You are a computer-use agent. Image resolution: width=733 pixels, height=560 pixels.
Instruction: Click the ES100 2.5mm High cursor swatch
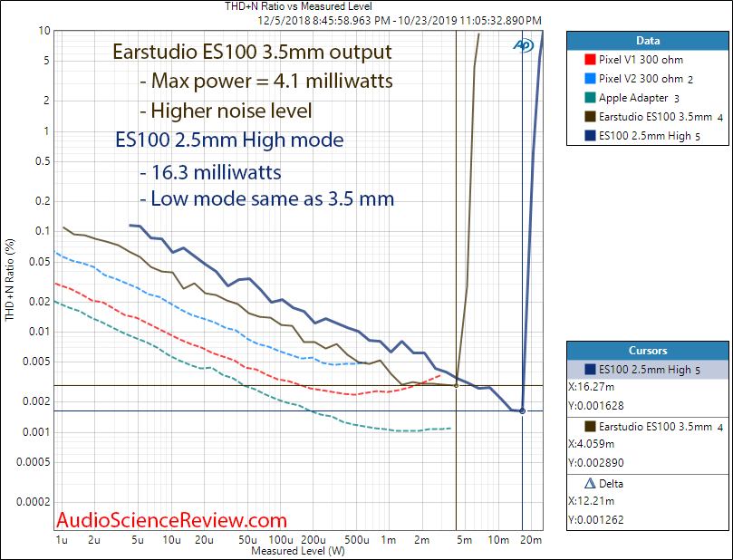[590, 370]
